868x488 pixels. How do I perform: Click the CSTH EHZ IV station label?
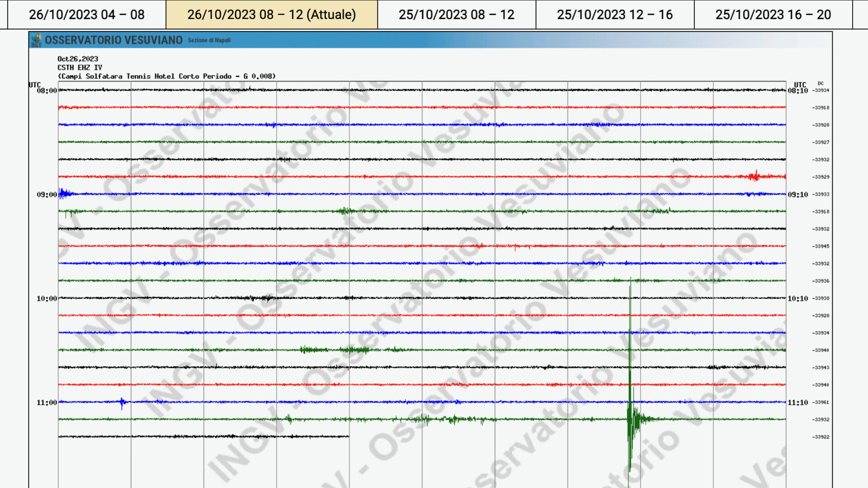point(80,67)
